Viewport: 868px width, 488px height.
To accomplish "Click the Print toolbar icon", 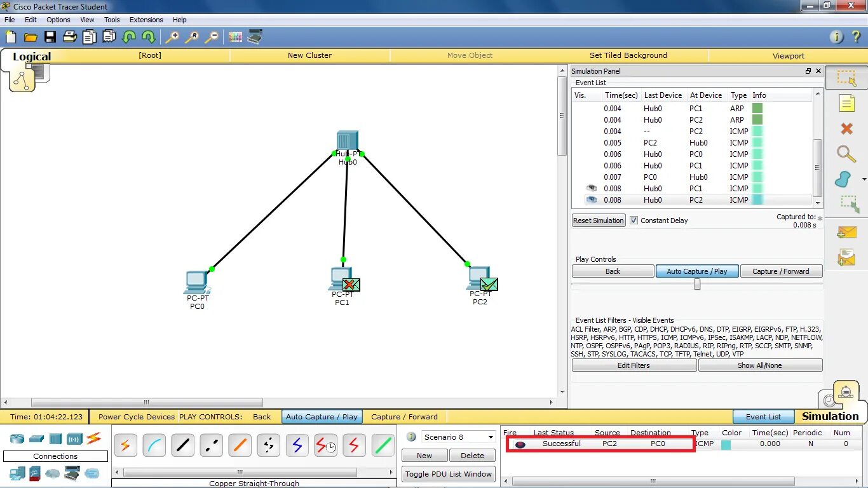I will (70, 37).
